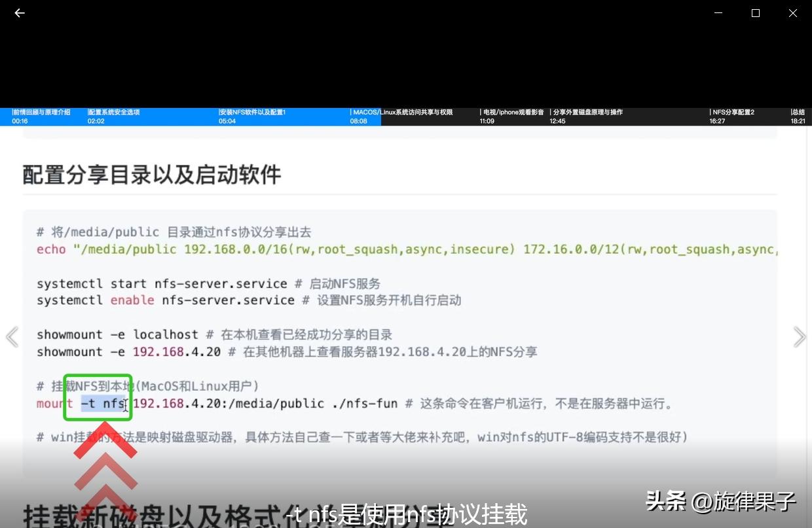Screen dimensions: 812x528
Task: Click the blue chapter progress bar
Action: tap(190, 126)
